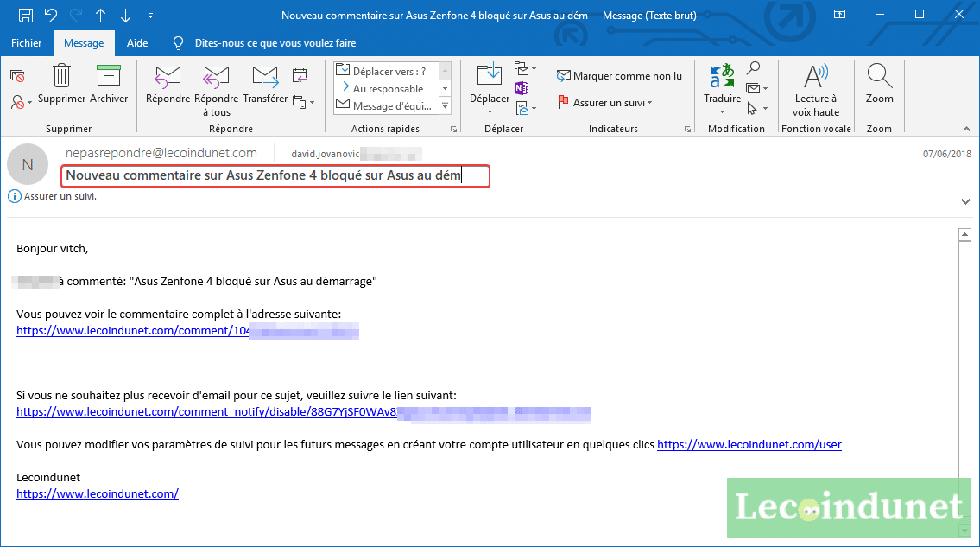Forward the message with Transférer

pos(265,85)
